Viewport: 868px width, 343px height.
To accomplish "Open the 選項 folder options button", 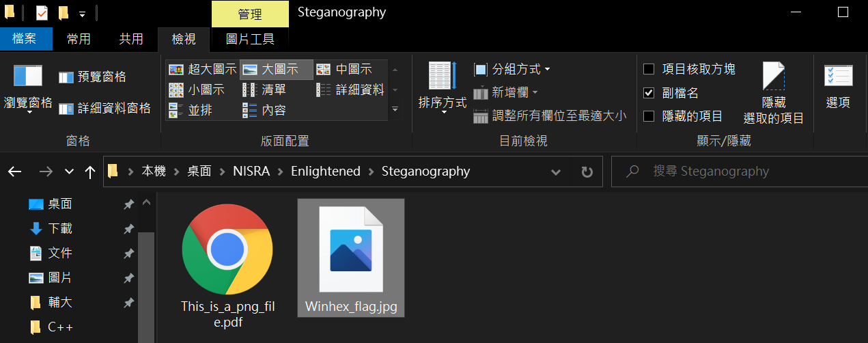I will coord(838,87).
